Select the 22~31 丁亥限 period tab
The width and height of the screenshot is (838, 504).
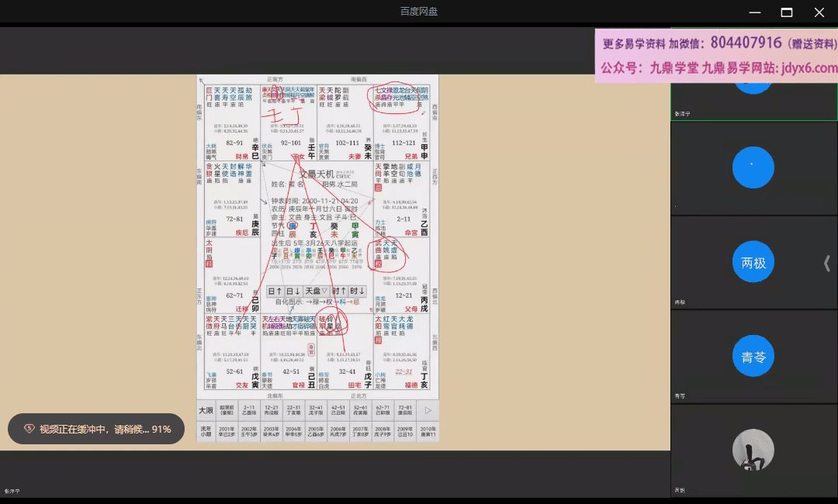(x=294, y=409)
